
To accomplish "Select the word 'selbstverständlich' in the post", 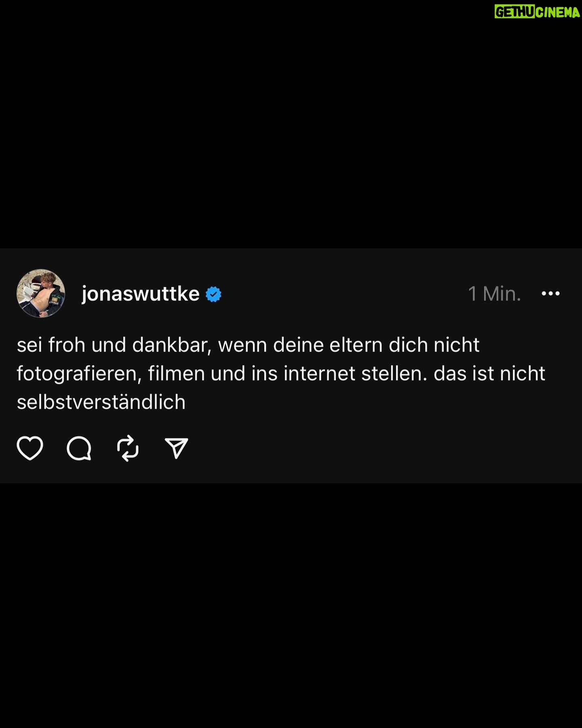I will (101, 402).
